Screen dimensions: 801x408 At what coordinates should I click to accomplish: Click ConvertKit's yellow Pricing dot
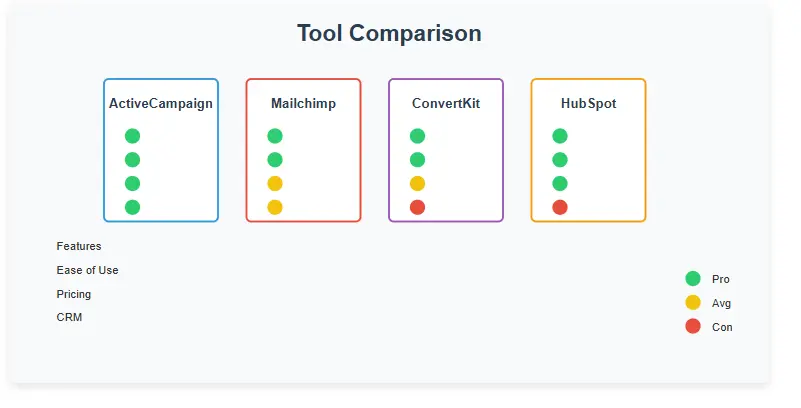tap(417, 183)
